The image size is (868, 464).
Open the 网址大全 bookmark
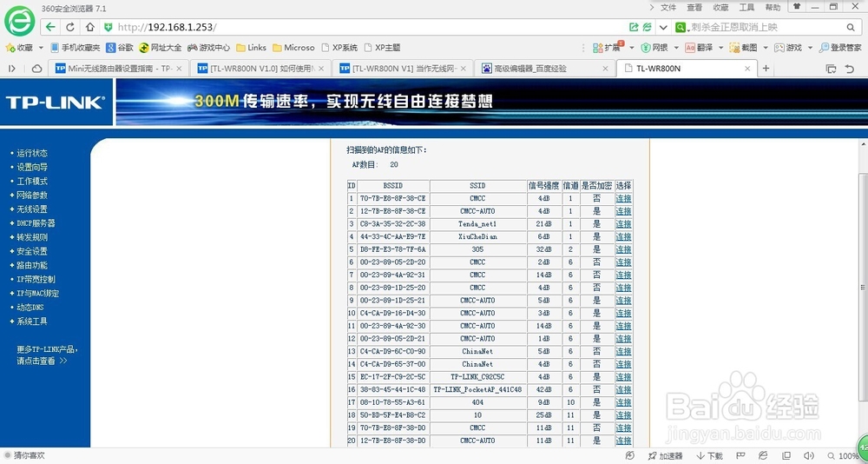tap(161, 48)
